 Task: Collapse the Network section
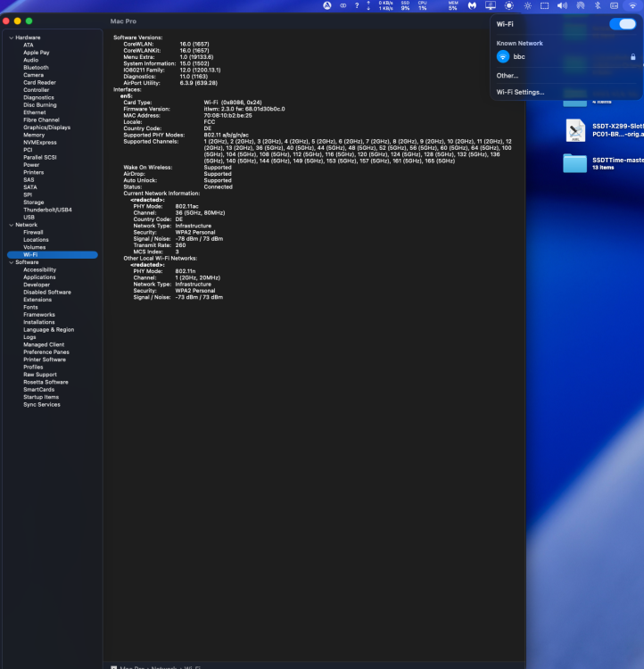pos(11,225)
